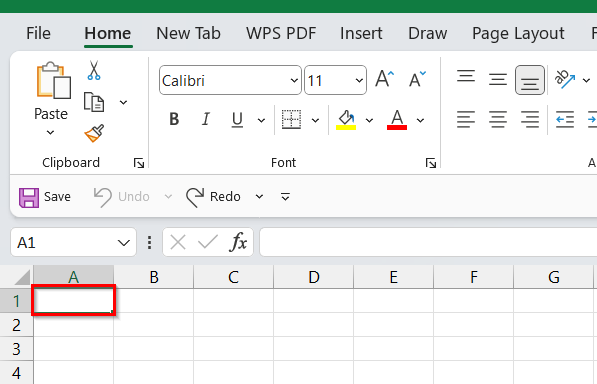
Task: Expand orientation options arrow
Action: [586, 80]
